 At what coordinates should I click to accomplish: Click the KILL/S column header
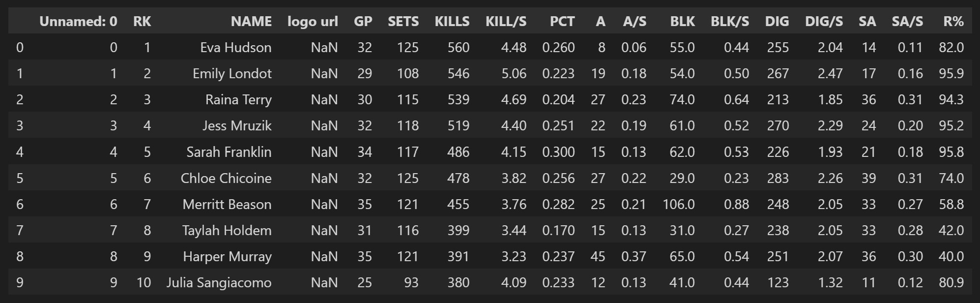tap(506, 22)
